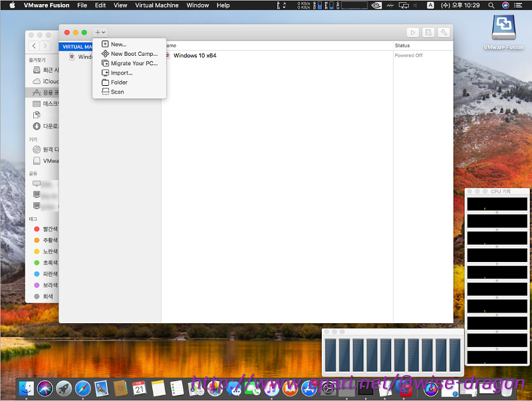
Task: Open Spotlight search in the menu bar
Action: click(x=491, y=5)
